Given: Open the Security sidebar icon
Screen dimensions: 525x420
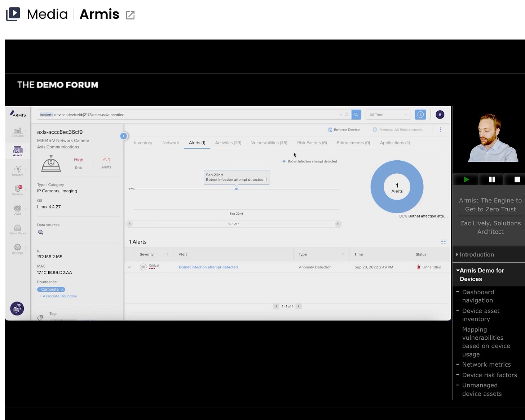Looking at the screenshot, I should (x=18, y=190).
